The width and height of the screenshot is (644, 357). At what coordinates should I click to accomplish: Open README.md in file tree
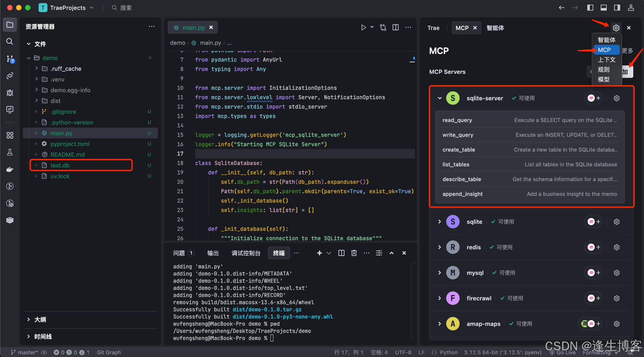(x=90, y=155)
